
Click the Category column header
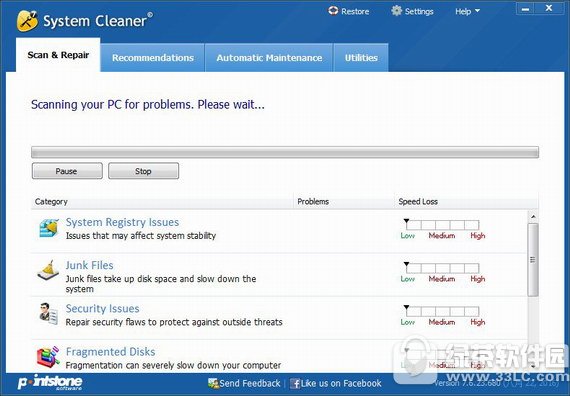(x=162, y=201)
